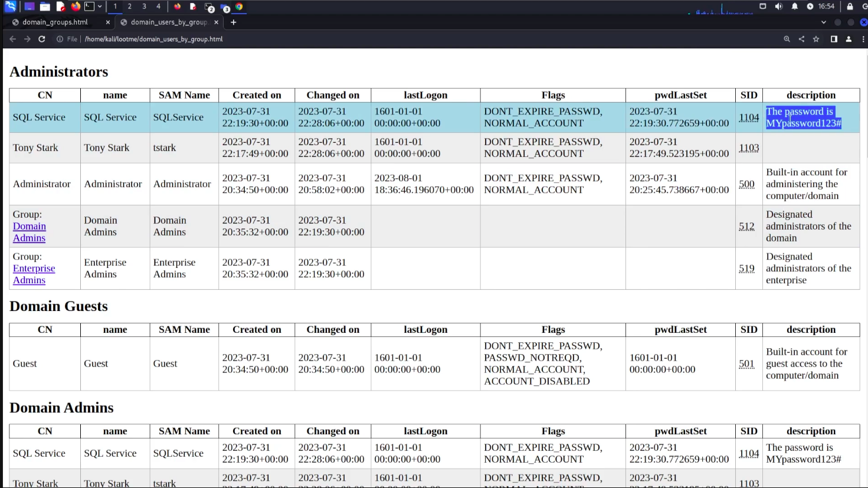Launch the file manager from the panel
Image resolution: width=868 pixels, height=488 pixels.
click(45, 6)
